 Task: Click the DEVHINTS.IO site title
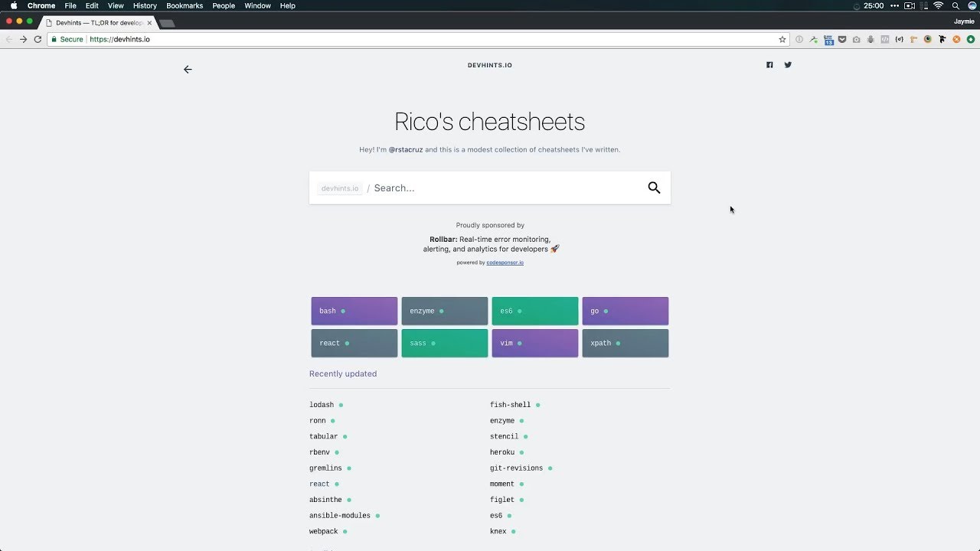[490, 65]
